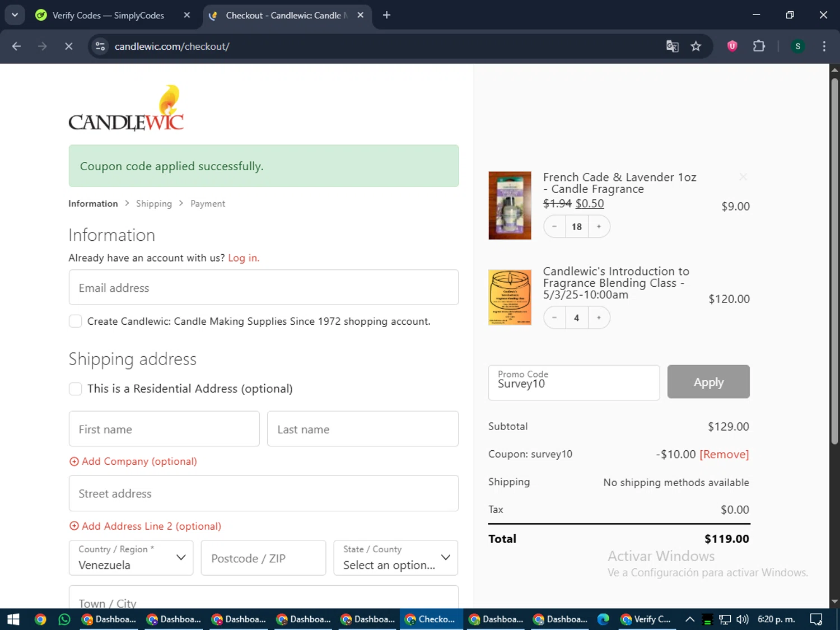Bookmark this page with the star icon

coord(696,46)
